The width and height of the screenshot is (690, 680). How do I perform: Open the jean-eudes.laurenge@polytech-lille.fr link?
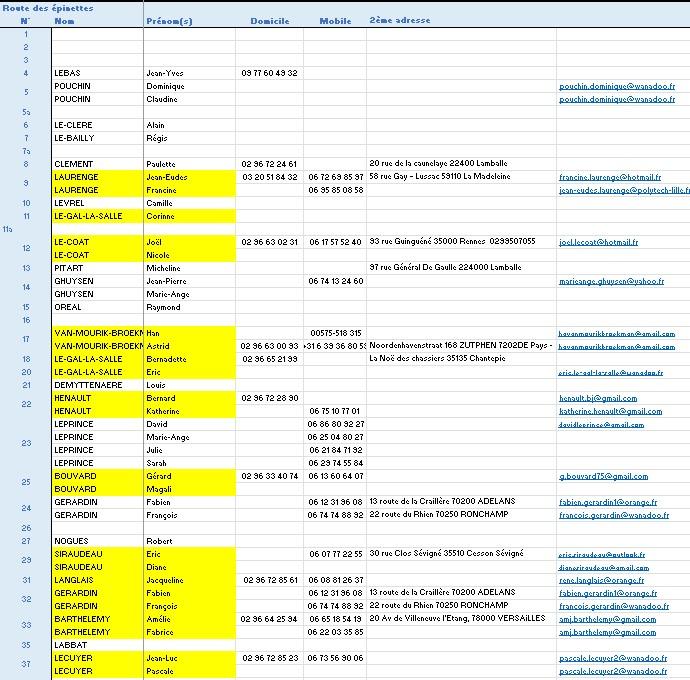click(624, 190)
